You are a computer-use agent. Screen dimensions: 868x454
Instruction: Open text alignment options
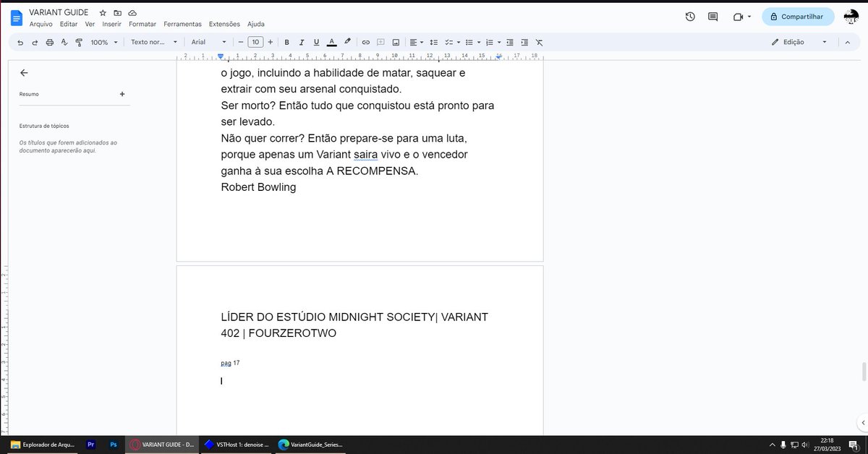click(415, 42)
